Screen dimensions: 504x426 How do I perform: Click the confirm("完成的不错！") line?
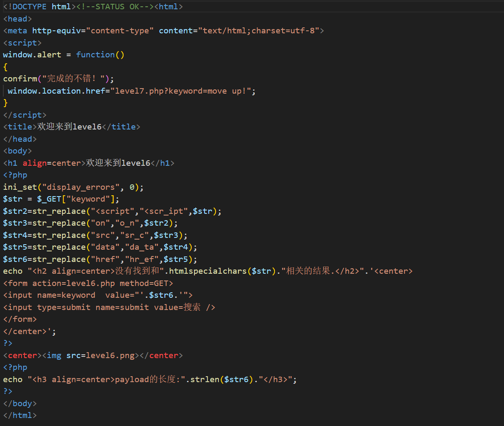click(59, 79)
